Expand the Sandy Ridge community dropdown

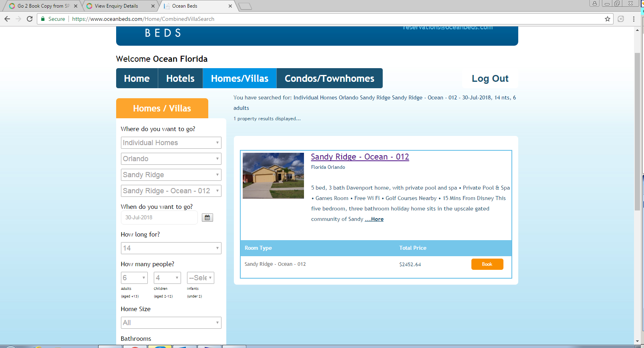[171, 175]
